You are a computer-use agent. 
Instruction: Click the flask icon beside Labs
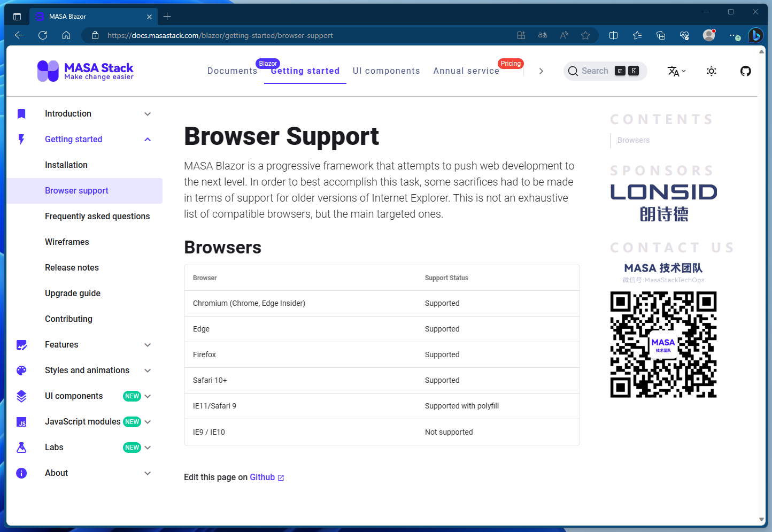pos(21,447)
